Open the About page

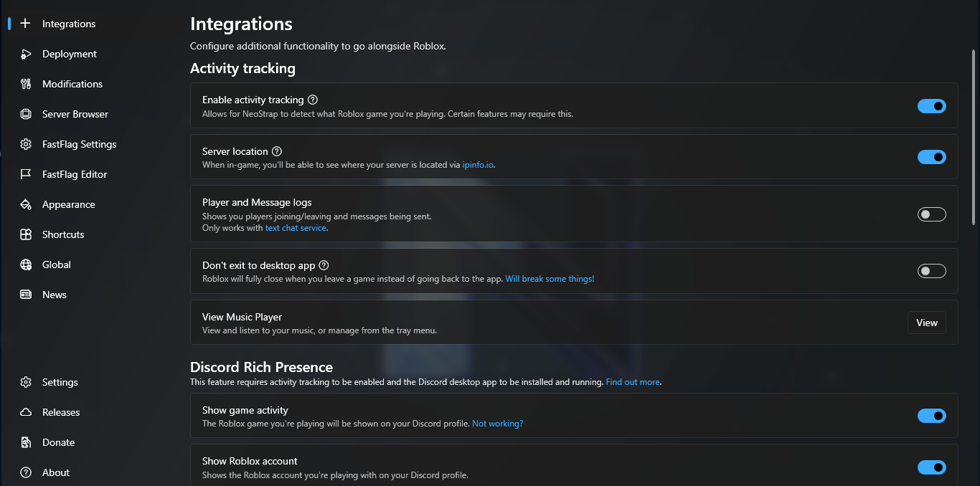pyautogui.click(x=55, y=472)
